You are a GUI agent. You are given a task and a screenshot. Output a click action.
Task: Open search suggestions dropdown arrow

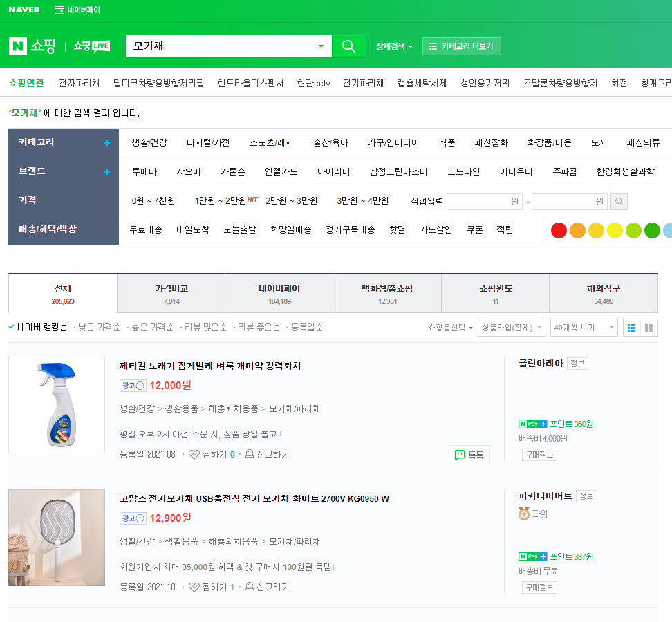pyautogui.click(x=321, y=46)
